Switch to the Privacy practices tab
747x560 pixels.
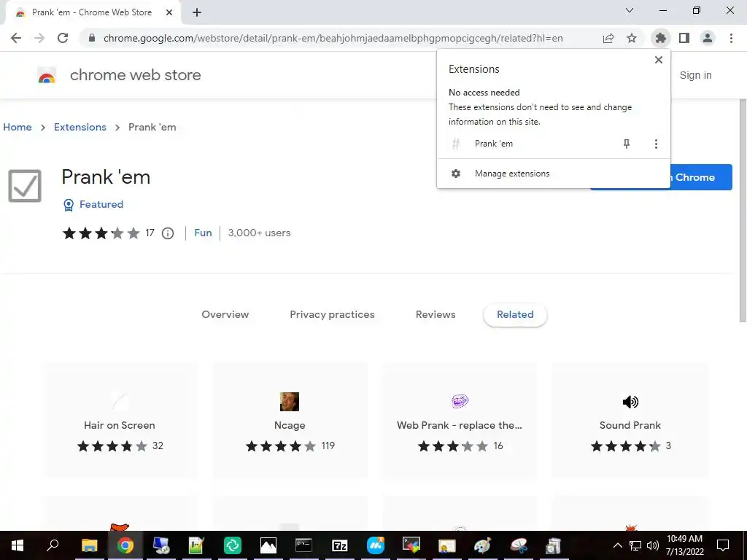[x=332, y=314]
